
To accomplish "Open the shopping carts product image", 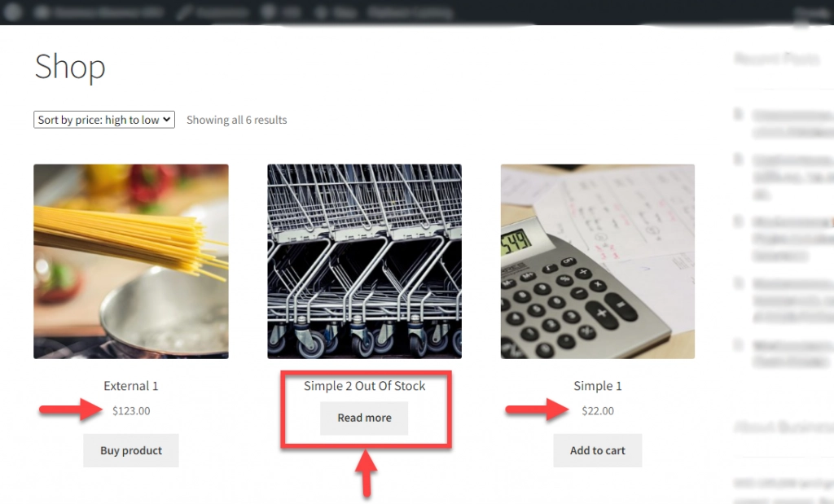I will [364, 261].
